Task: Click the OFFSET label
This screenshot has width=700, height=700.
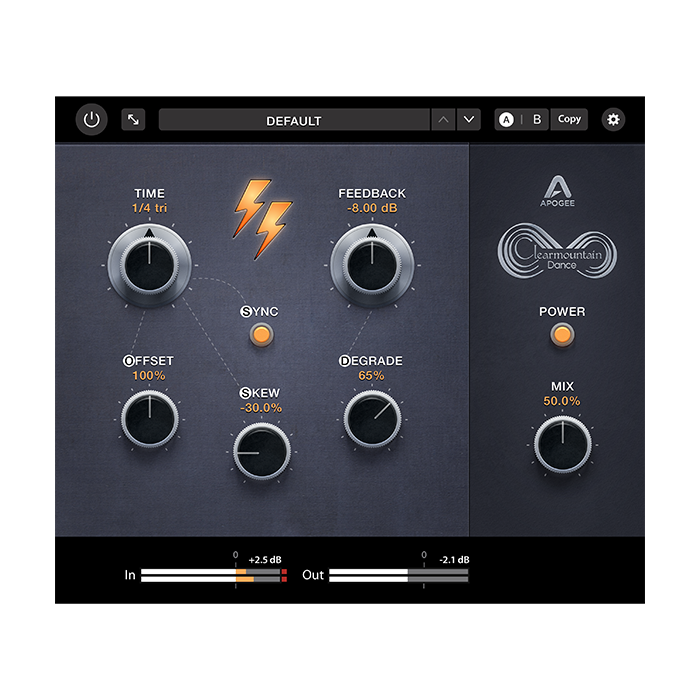Action: point(148,361)
